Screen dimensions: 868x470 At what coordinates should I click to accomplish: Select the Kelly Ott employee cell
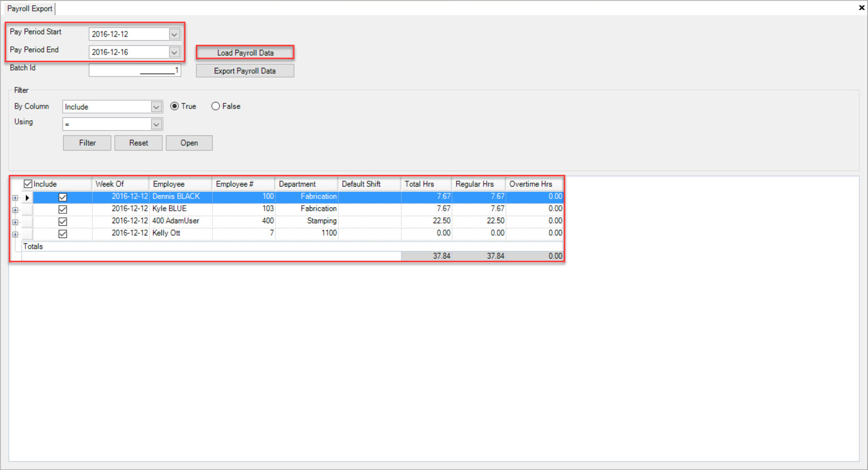tap(180, 233)
